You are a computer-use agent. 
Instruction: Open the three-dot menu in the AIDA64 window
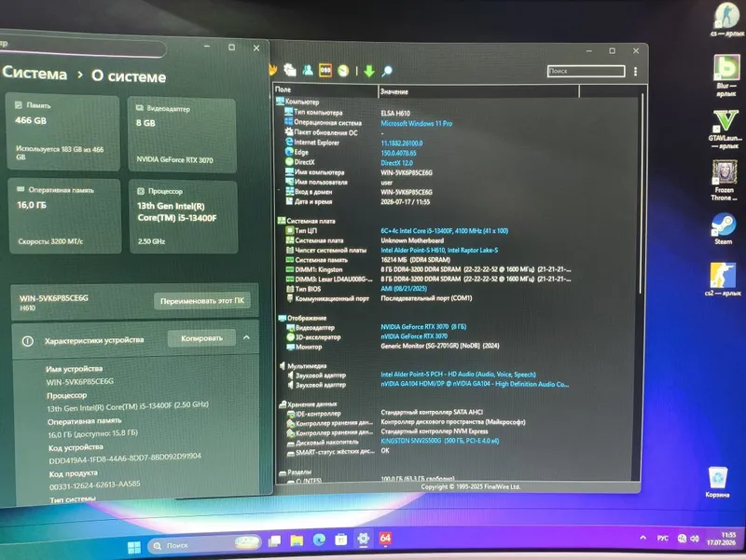point(635,72)
